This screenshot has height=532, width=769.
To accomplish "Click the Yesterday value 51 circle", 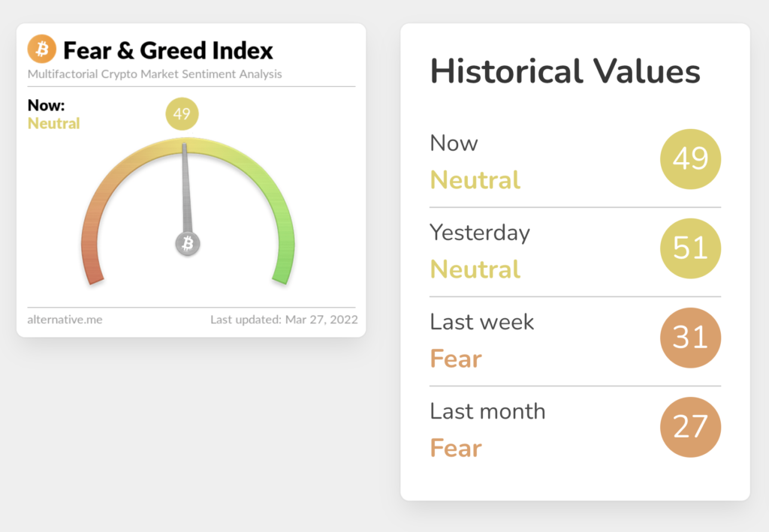I will click(x=690, y=248).
